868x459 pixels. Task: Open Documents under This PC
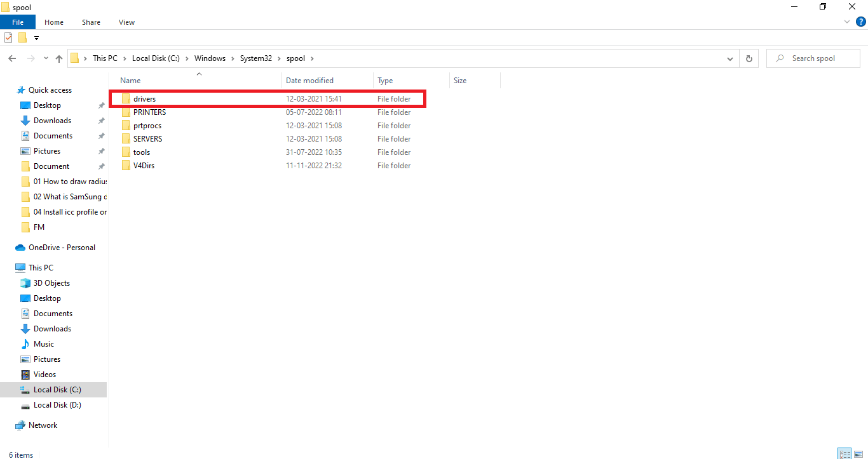(x=53, y=314)
